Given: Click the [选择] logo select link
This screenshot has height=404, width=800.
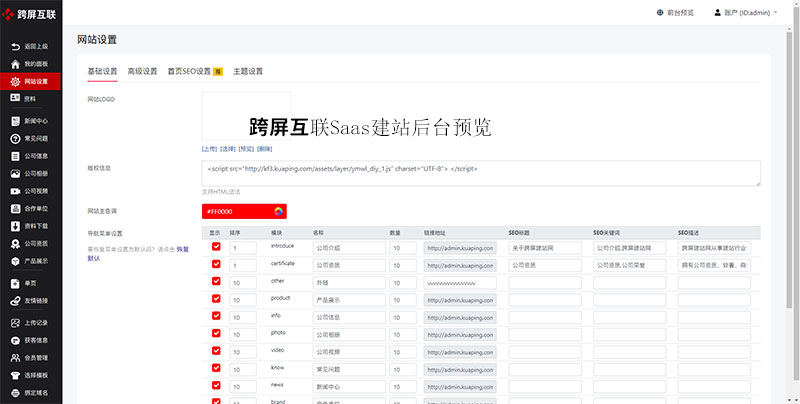Looking at the screenshot, I should [x=228, y=149].
